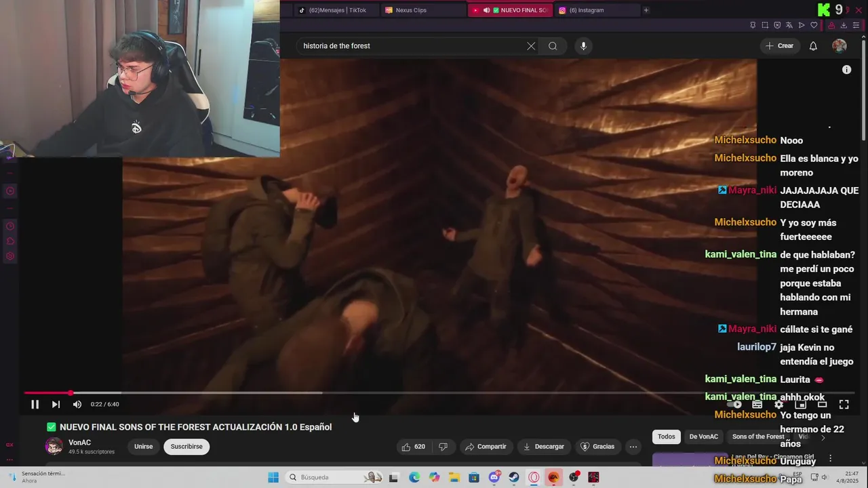
Task: Open a new browser tab
Action: pos(646,10)
